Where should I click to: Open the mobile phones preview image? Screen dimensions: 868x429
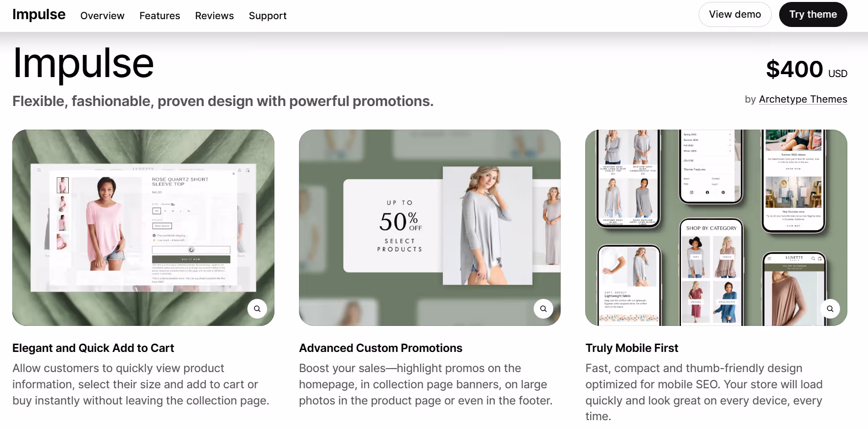click(x=716, y=228)
